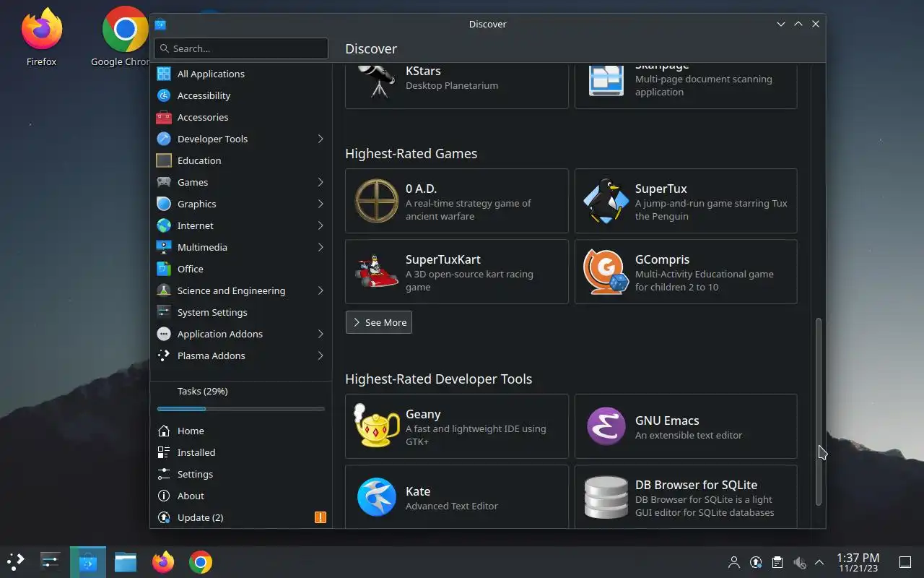Show hidden system tray icons
The image size is (924, 578).
tap(819, 562)
